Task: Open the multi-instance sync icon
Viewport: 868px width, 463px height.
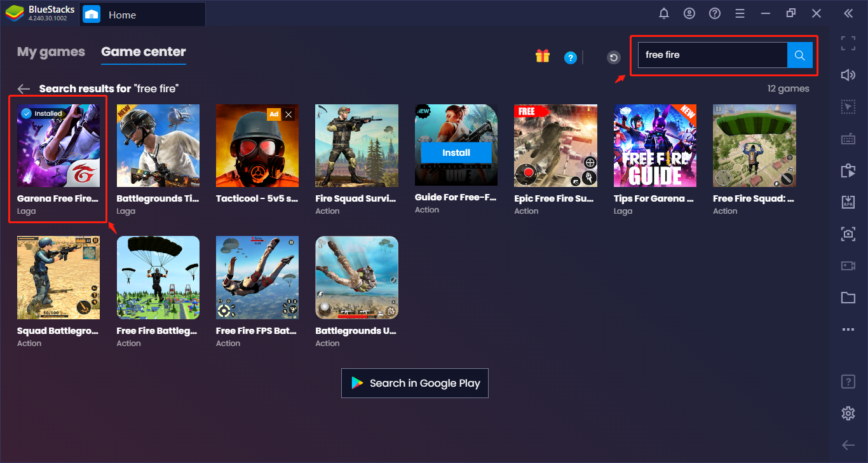Action: point(848,170)
